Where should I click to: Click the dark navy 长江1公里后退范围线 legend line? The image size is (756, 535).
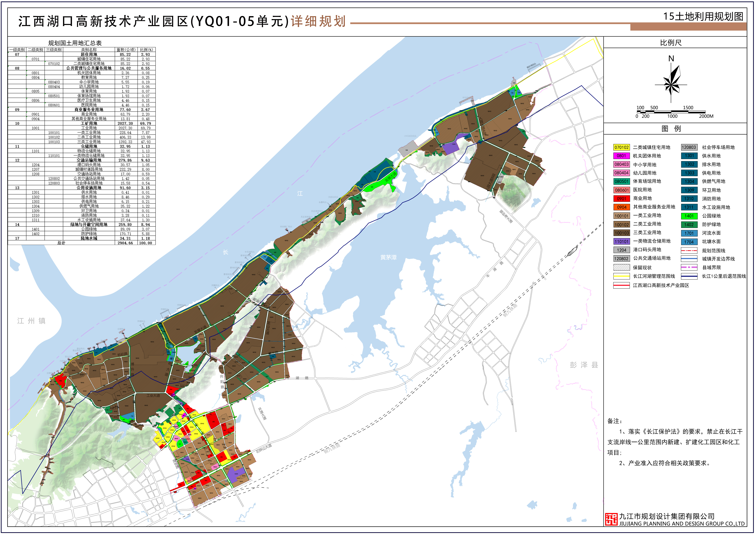tap(689, 276)
